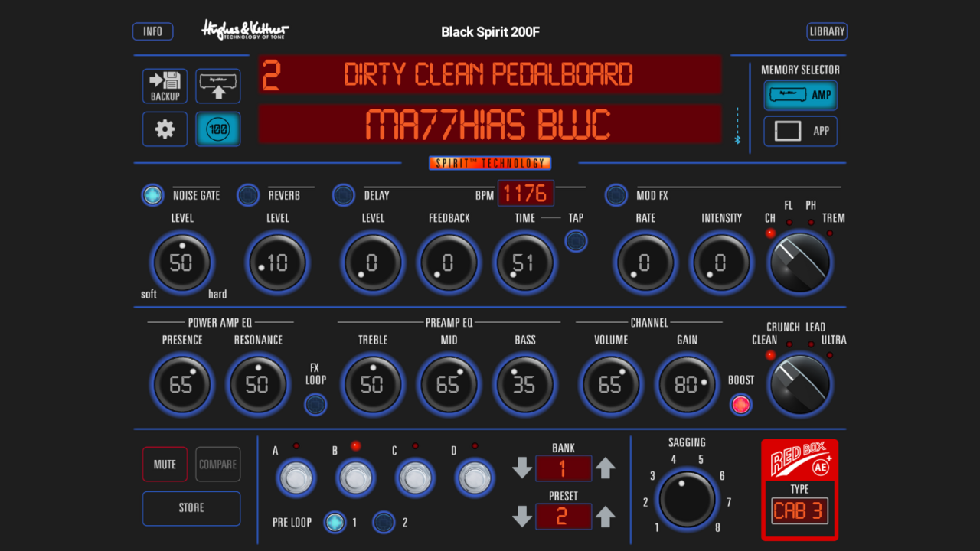Toggle the FX Loop button
The width and height of the screenshot is (980, 551).
315,405
